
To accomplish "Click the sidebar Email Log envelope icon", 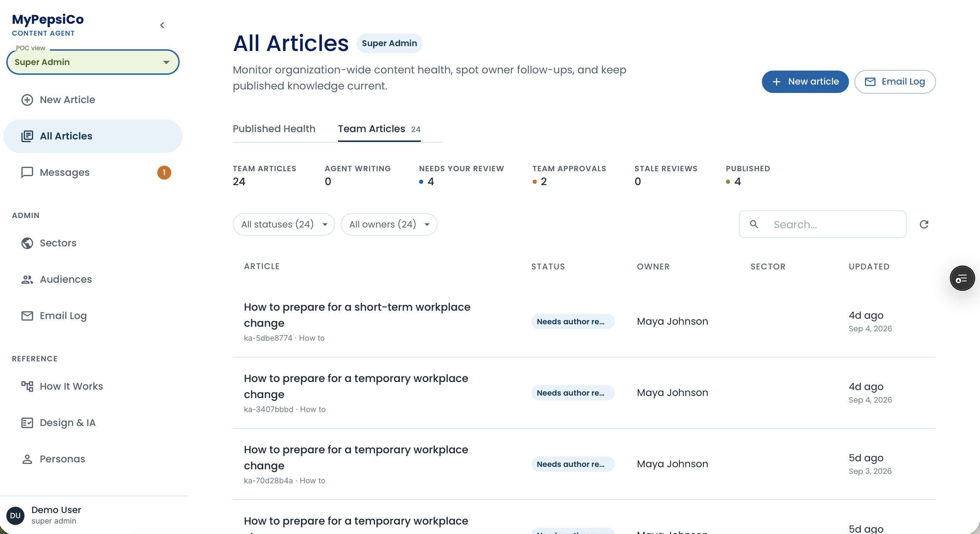I will 27,316.
